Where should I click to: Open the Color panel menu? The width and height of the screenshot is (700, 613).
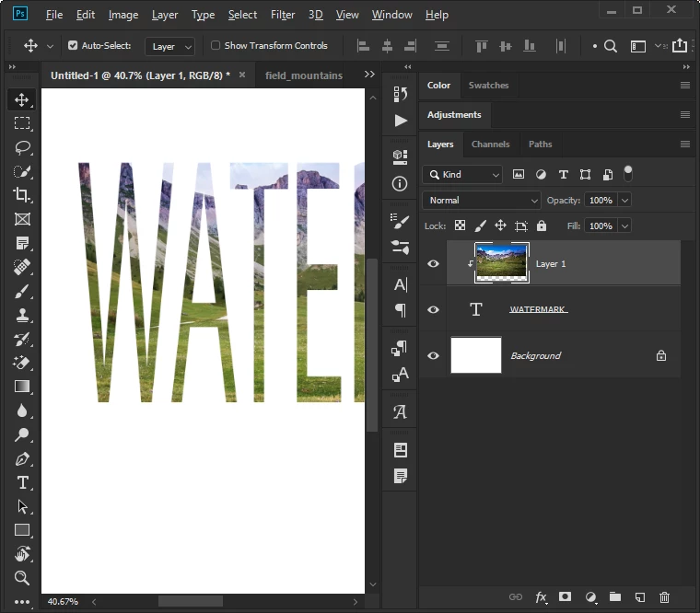click(685, 86)
